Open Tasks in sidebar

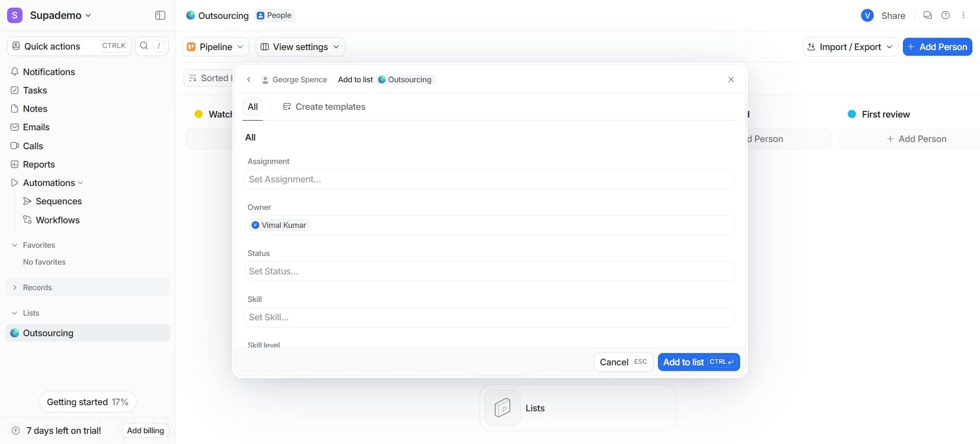tap(35, 90)
